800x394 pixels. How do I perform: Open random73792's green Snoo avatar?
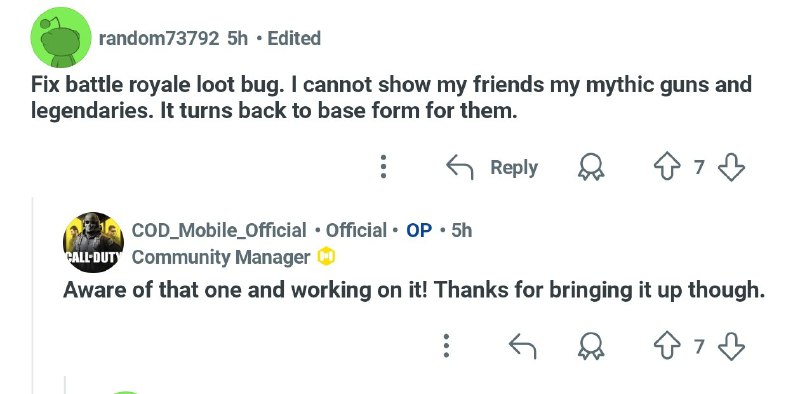click(x=61, y=37)
